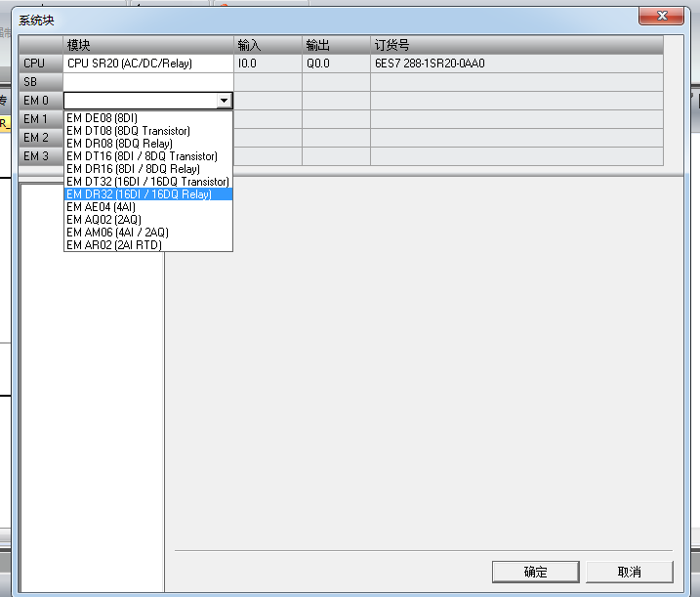
Task: Click the SB row header
Action: (36, 82)
